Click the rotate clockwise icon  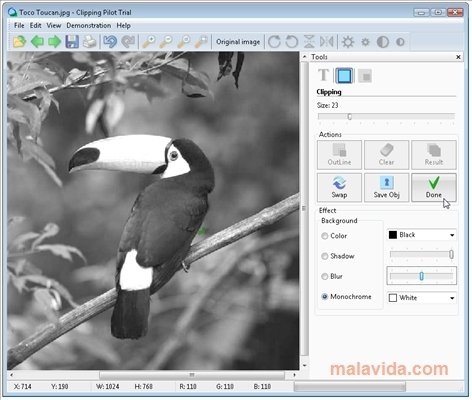[274, 42]
